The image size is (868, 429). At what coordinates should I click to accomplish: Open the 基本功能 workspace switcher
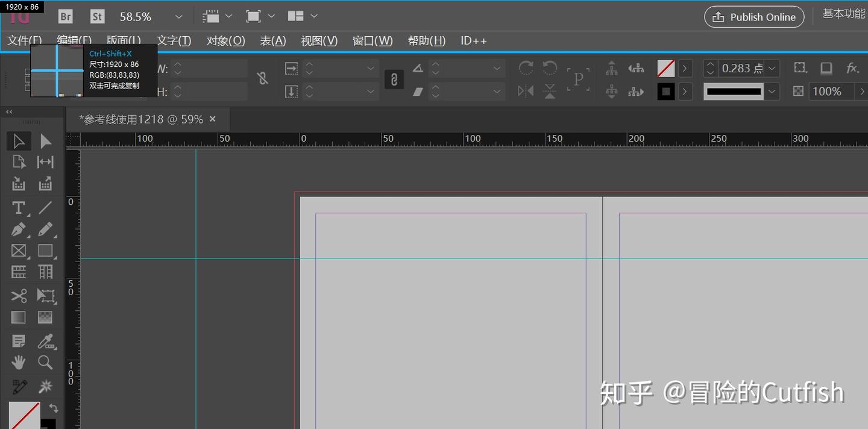click(x=844, y=13)
